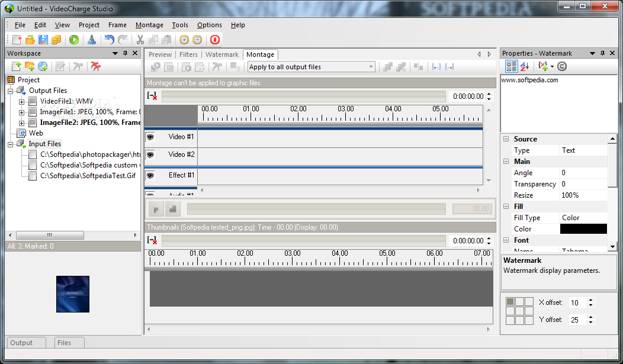Open the Project menu
This screenshot has width=623, height=364.
click(89, 25)
